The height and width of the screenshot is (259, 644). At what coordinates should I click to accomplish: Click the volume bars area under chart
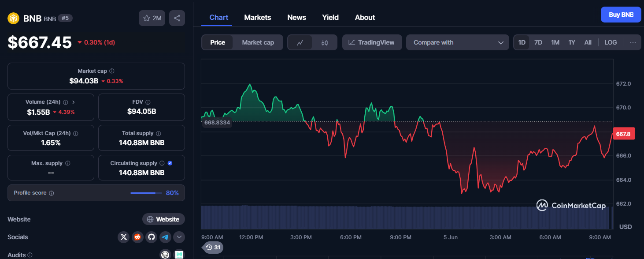click(406, 218)
